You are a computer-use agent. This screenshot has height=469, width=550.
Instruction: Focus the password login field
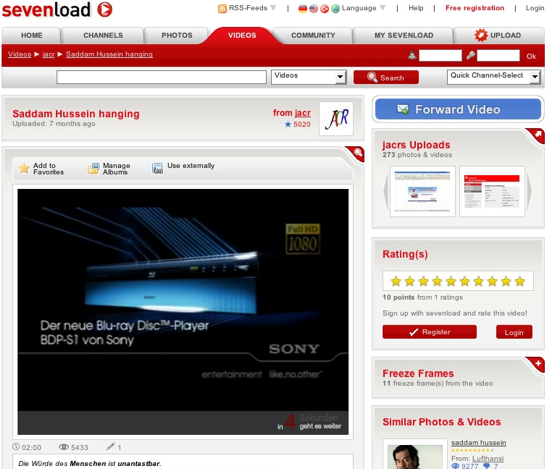[498, 55]
